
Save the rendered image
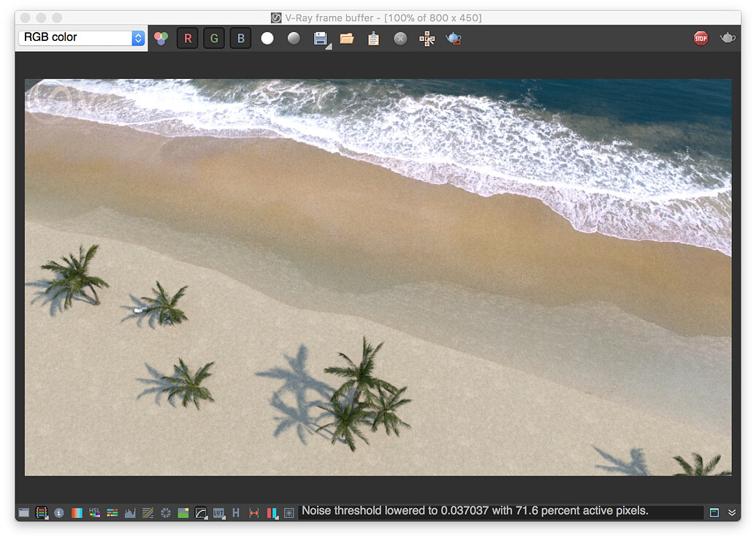point(321,38)
